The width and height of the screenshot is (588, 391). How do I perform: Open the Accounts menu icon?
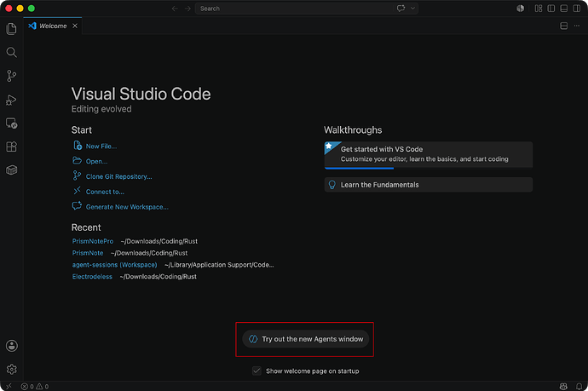(x=12, y=346)
